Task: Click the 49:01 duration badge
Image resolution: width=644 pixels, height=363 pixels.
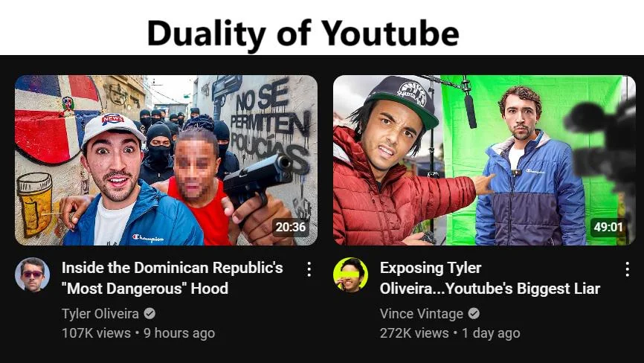Action: click(608, 227)
